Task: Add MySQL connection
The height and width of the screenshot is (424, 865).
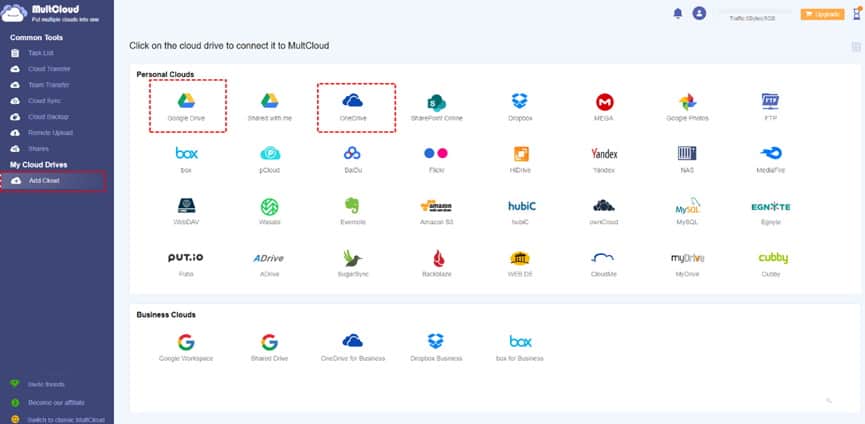Action: pyautogui.click(x=687, y=212)
